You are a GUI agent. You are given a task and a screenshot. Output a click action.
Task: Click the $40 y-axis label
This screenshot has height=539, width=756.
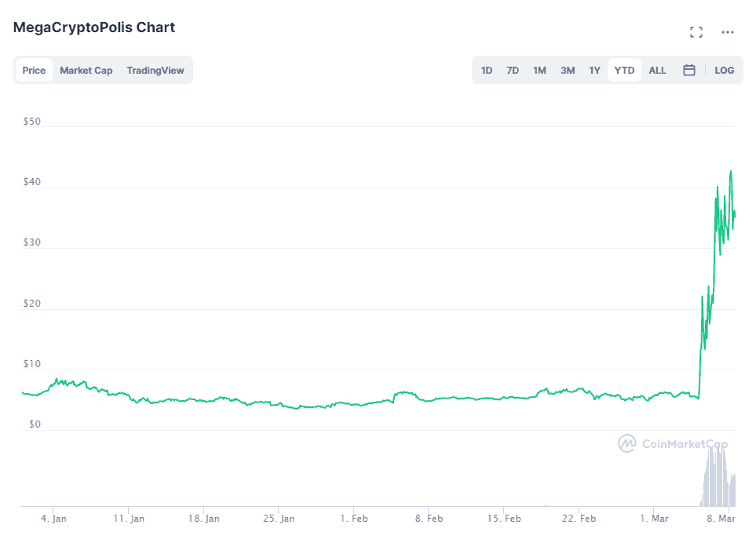pos(32,182)
